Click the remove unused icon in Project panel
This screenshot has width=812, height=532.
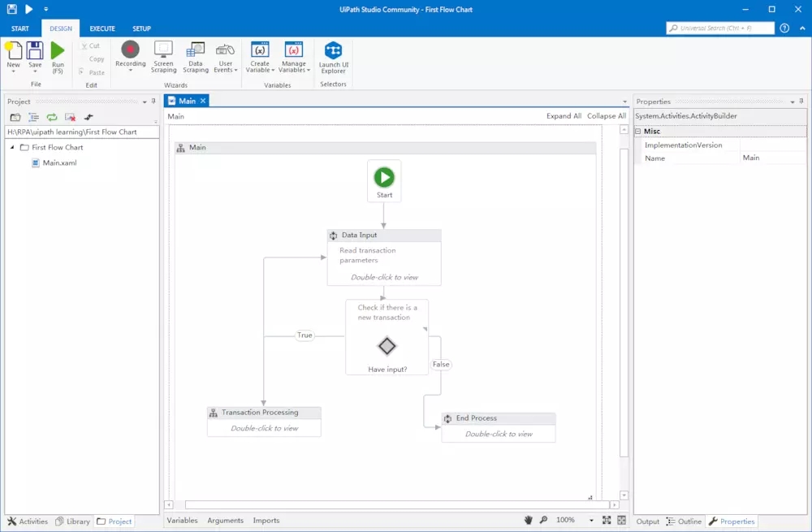tap(70, 117)
